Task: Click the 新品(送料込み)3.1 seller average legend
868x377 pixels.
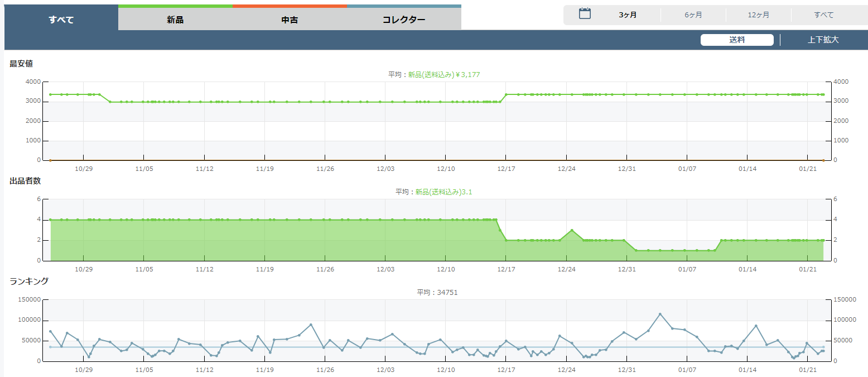Action: [x=444, y=192]
